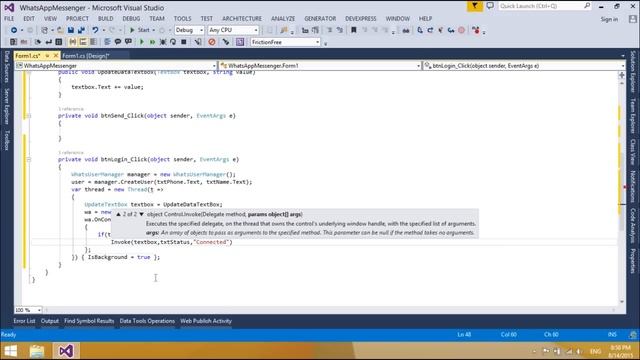Show next overload in Invoke tooltip
The width and height of the screenshot is (640, 360).
click(x=142, y=214)
